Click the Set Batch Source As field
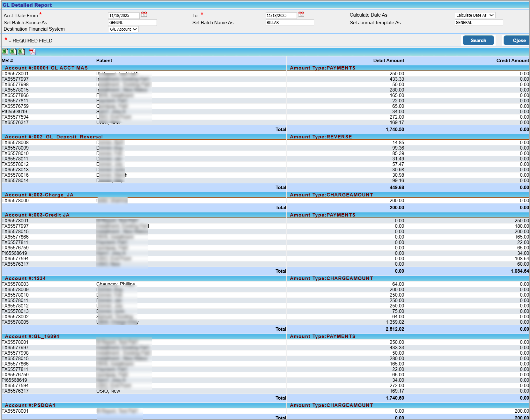 [x=132, y=23]
